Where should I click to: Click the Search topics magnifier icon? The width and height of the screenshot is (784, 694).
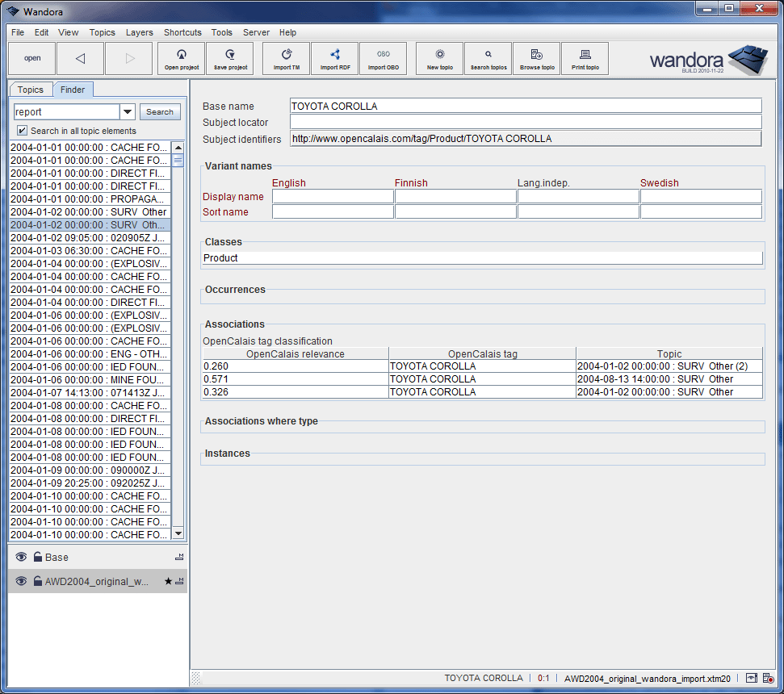488,57
